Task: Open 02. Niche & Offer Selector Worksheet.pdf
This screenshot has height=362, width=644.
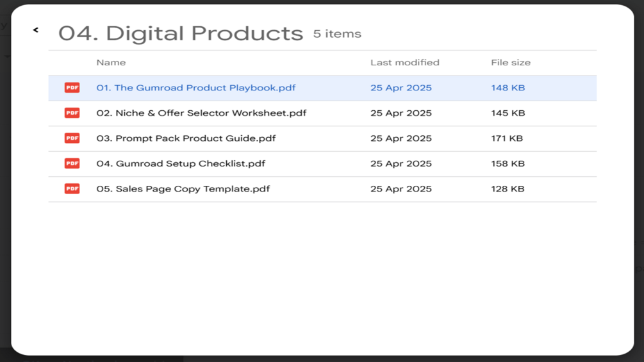Action: coord(201,113)
